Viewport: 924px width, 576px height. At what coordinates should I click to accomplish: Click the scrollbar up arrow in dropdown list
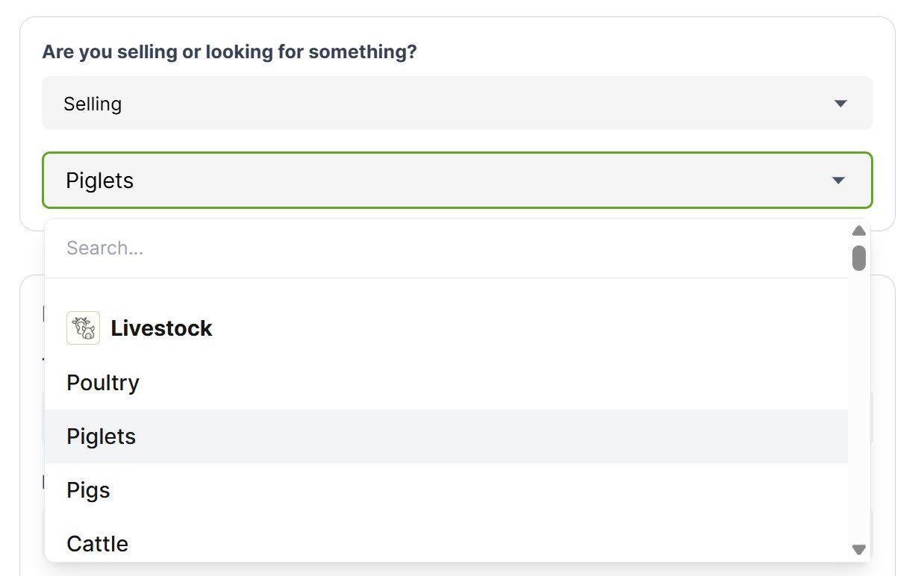(859, 231)
